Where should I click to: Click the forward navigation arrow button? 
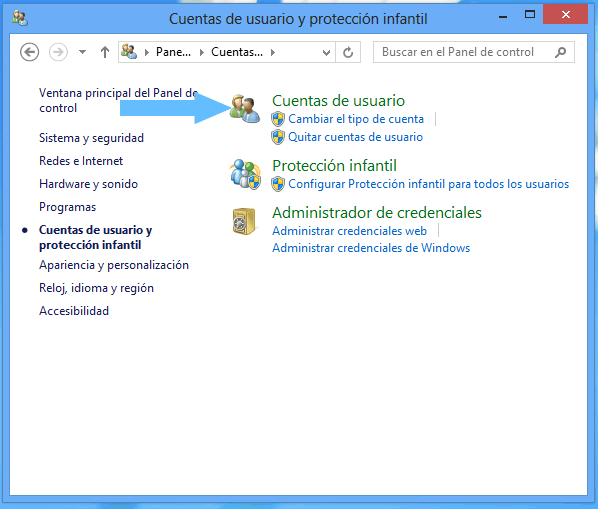[58, 52]
